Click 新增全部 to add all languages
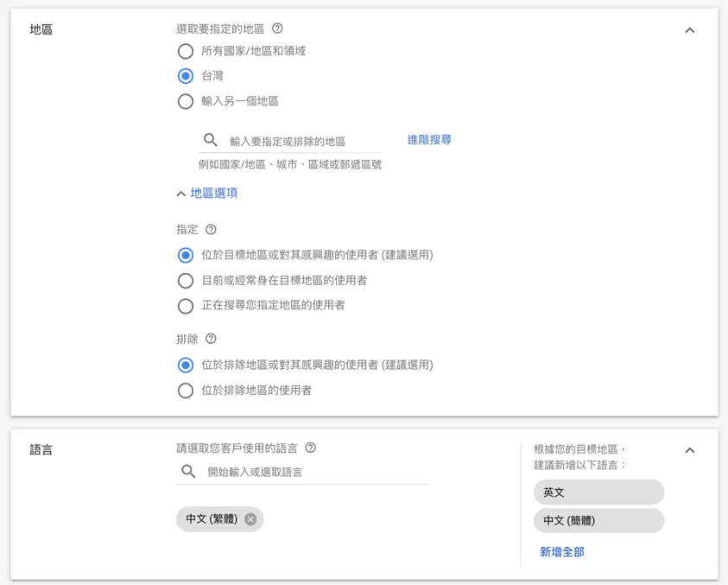Screen dimensions: 728x585 562,551
